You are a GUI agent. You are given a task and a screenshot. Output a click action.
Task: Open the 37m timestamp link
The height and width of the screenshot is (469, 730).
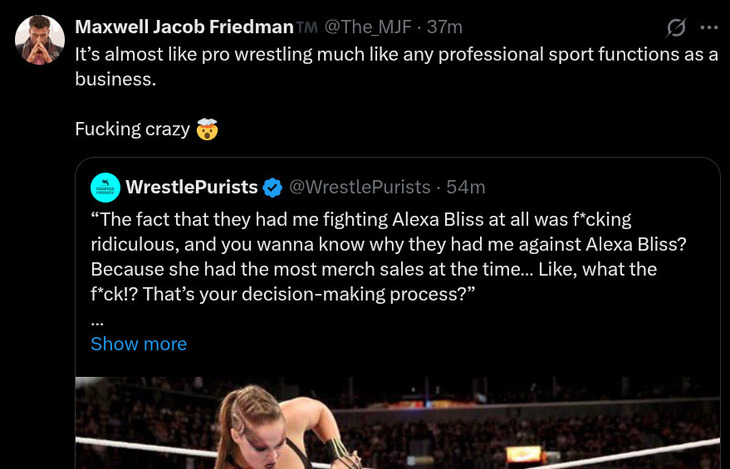click(445, 27)
